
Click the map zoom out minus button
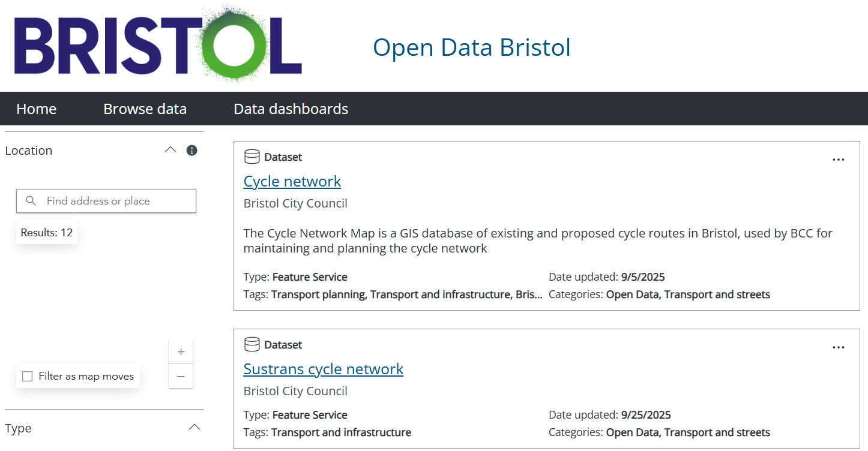[181, 377]
